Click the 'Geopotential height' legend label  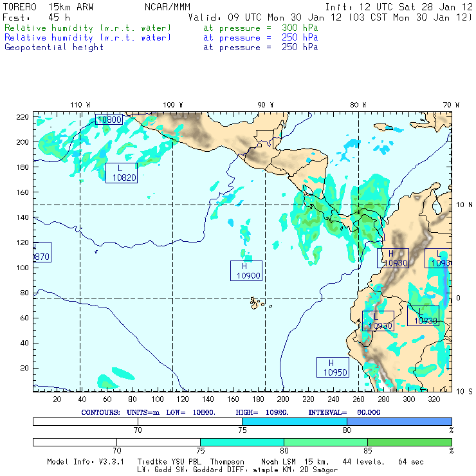[x=54, y=48]
